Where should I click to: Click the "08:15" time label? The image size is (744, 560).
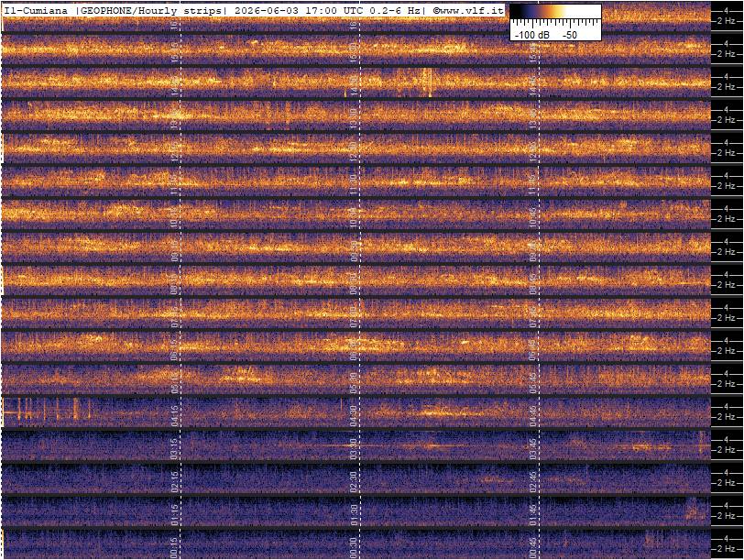point(174,284)
